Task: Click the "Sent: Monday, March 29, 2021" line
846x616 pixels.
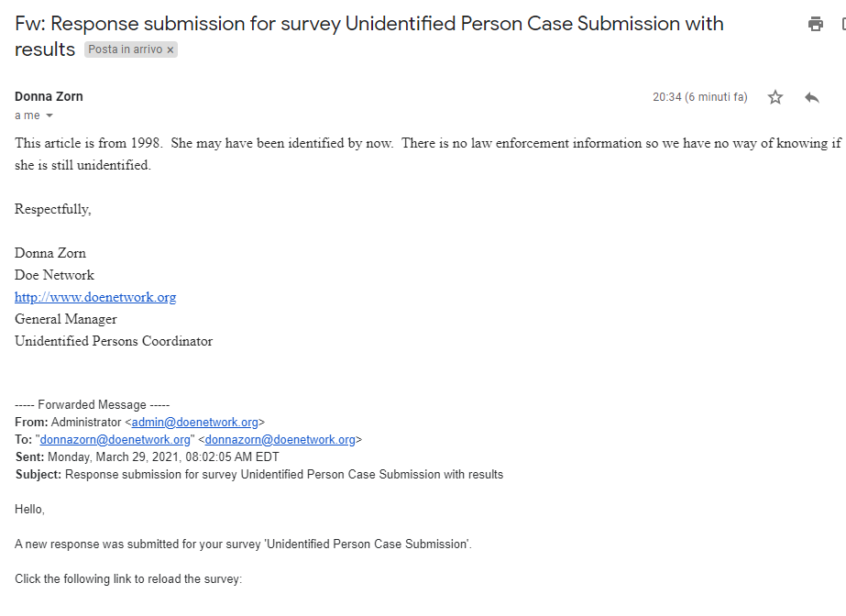Action: tap(147, 456)
